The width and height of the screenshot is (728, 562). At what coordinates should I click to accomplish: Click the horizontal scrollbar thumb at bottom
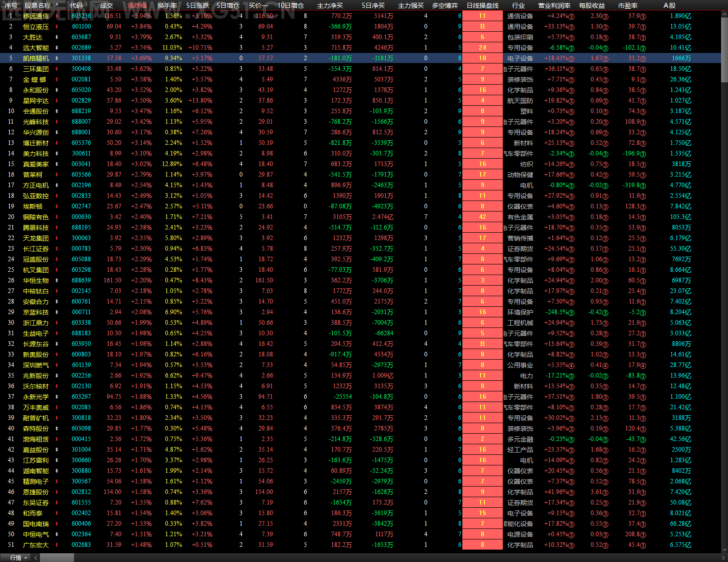coord(57,558)
